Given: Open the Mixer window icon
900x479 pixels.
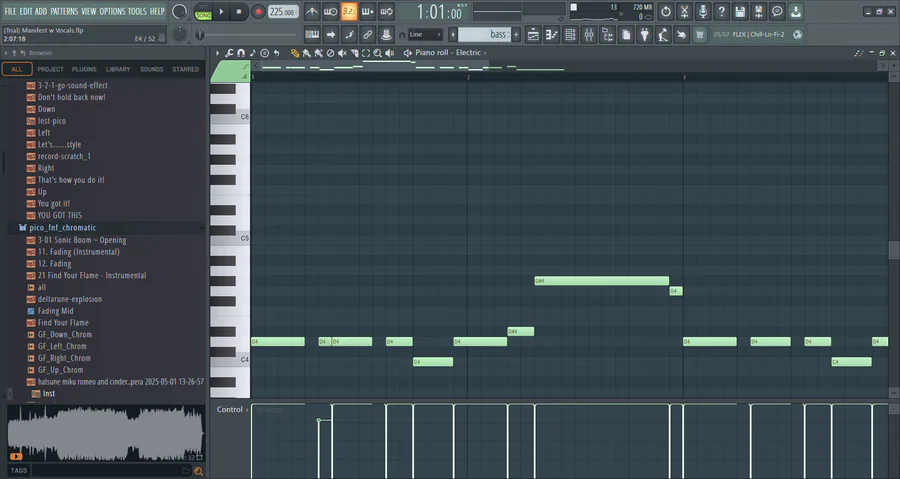Looking at the screenshot, I should click(589, 35).
